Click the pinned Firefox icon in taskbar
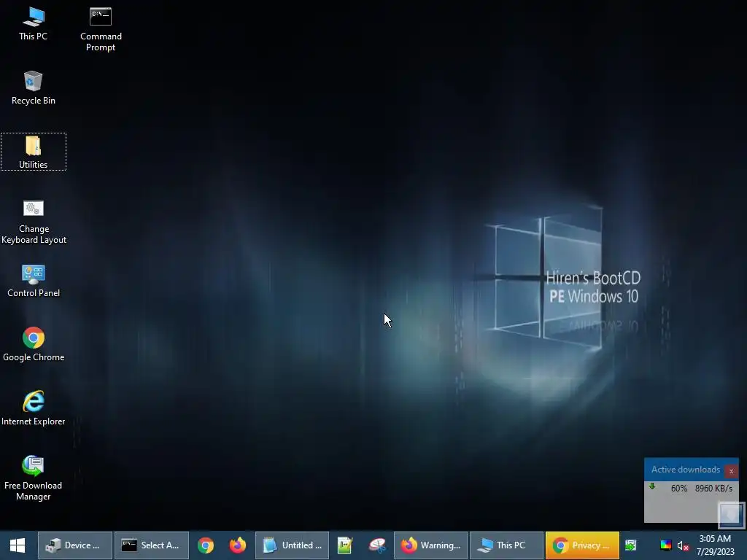747x560 pixels. click(x=237, y=545)
